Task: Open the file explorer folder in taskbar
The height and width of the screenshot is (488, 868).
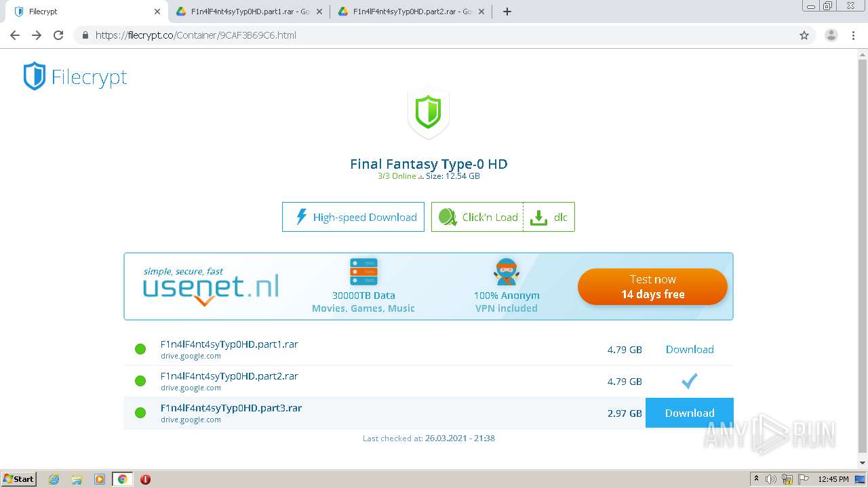Action: click(x=77, y=479)
